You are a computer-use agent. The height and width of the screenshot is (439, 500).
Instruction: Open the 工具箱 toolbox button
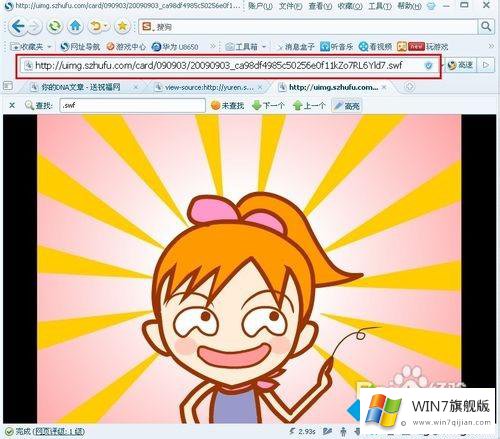click(242, 47)
